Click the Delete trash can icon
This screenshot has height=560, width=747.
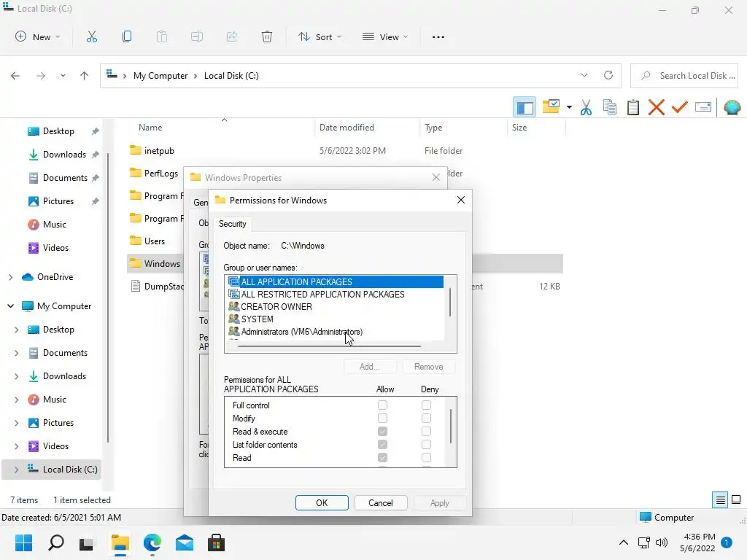(267, 36)
